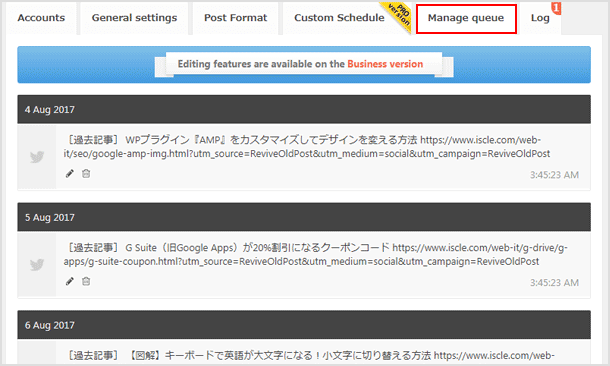Delete the AMP plugin queued tweet
This screenshot has width=610, height=366.
click(86, 173)
